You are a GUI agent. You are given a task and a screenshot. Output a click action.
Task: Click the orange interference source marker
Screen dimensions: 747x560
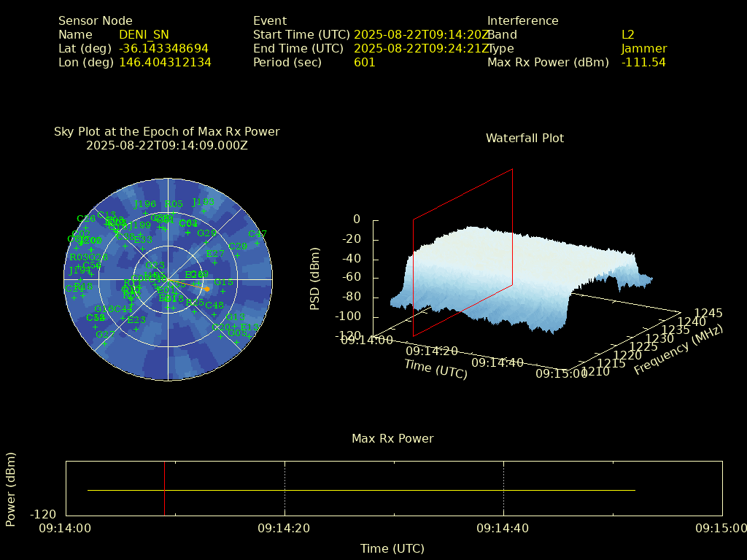pyautogui.click(x=206, y=289)
